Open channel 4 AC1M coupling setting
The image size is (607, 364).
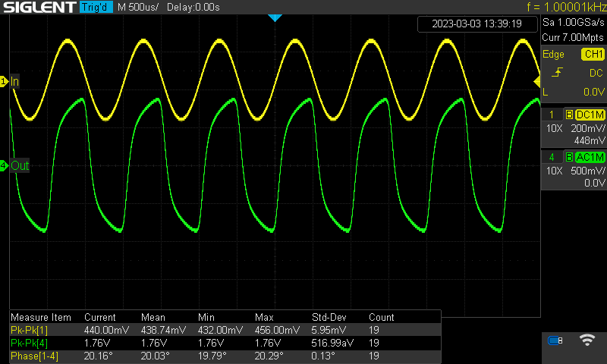[590, 157]
